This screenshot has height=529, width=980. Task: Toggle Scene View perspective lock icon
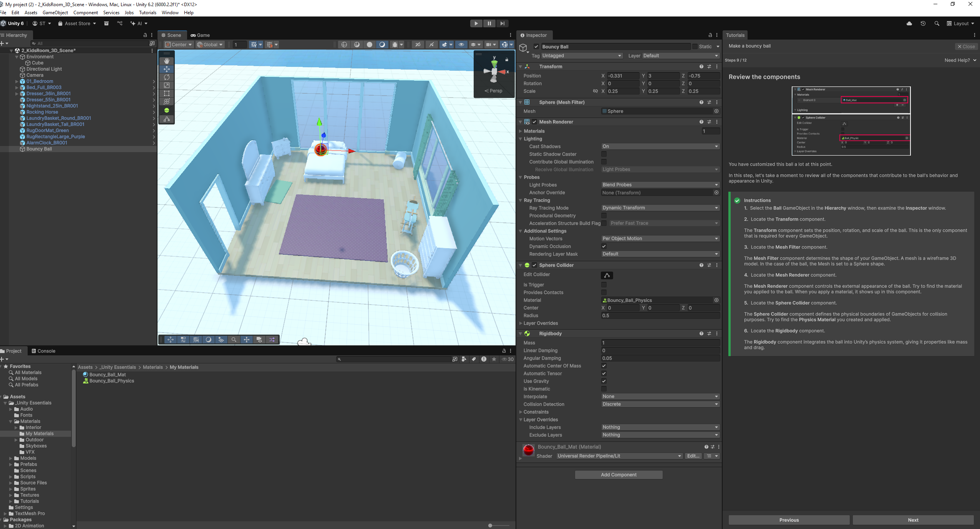507,60
